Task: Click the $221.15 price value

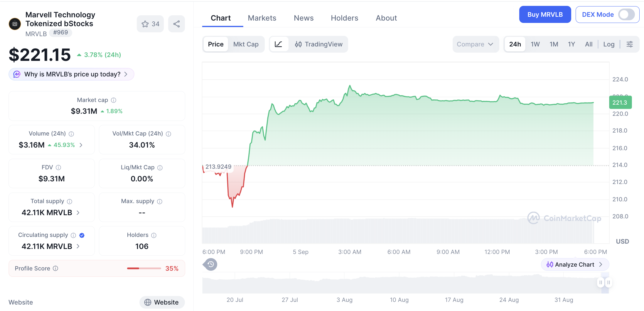Action: [40, 55]
